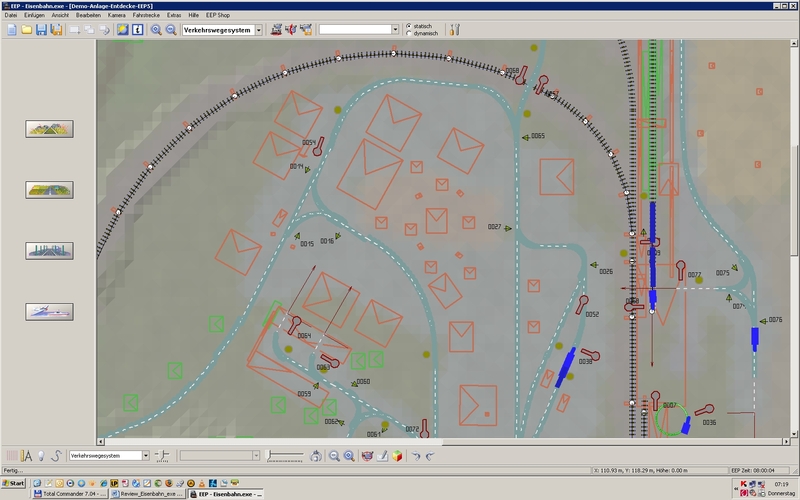Open the empty dropdown in top toolbar
The height and width of the screenshot is (500, 800).
(x=395, y=30)
